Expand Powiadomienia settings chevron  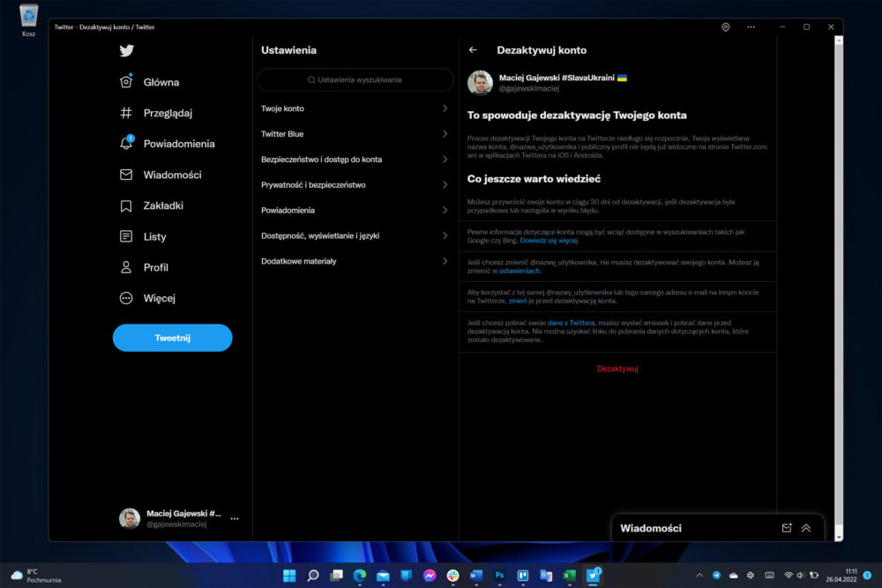pos(445,210)
